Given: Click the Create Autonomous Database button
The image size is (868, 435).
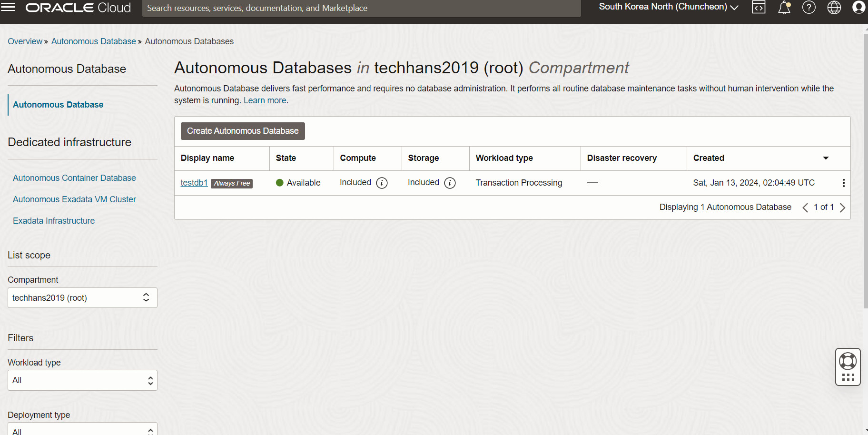Looking at the screenshot, I should pos(243,131).
